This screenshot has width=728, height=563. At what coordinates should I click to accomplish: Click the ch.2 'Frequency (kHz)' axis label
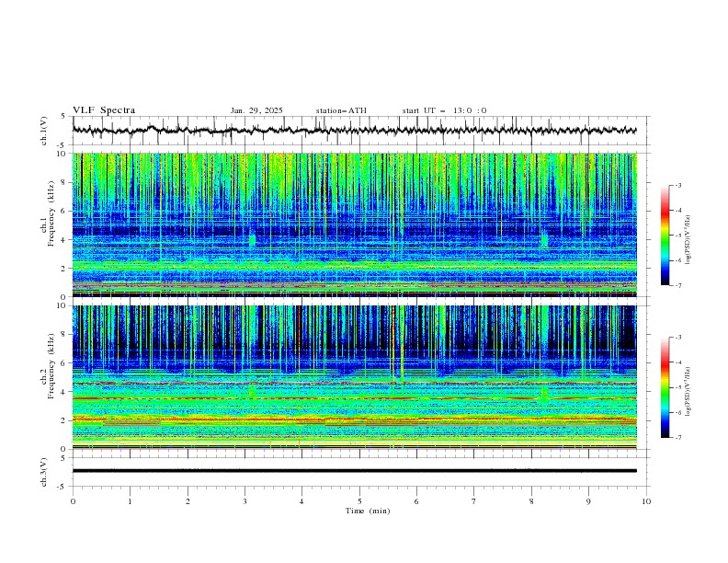tap(51, 366)
